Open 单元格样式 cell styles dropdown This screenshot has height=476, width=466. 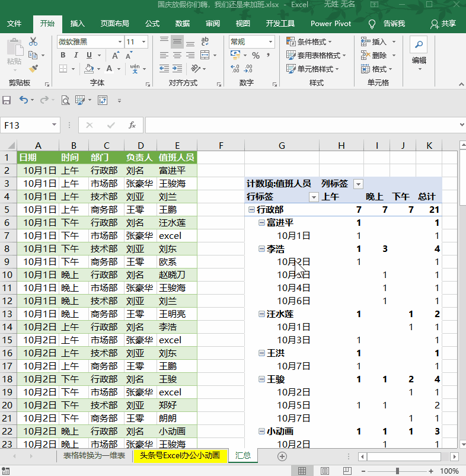(312, 69)
